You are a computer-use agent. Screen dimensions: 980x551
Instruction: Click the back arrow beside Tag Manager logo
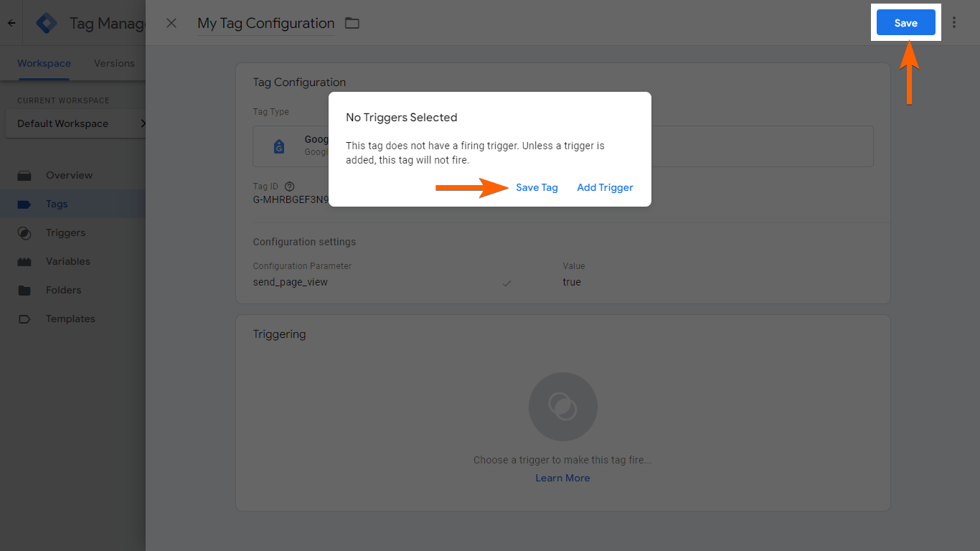click(11, 23)
